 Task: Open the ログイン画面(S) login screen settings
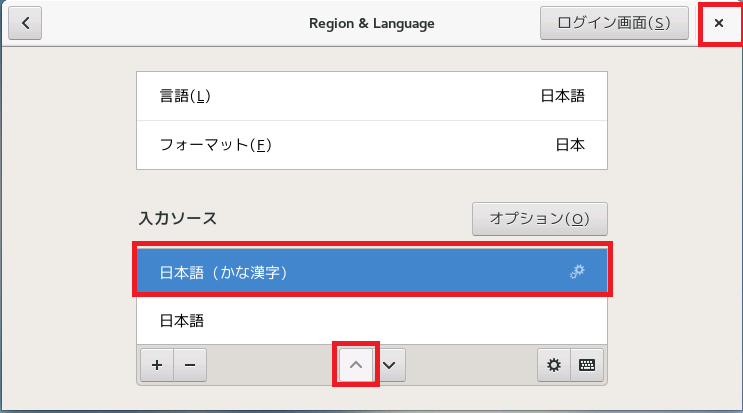605,23
